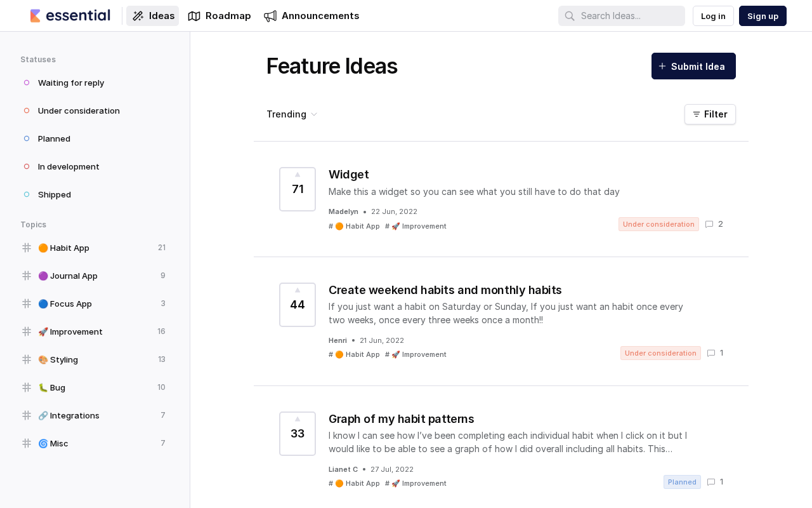Image resolution: width=812 pixels, height=508 pixels.
Task: Click the Sign up button
Action: pyautogui.click(x=763, y=16)
